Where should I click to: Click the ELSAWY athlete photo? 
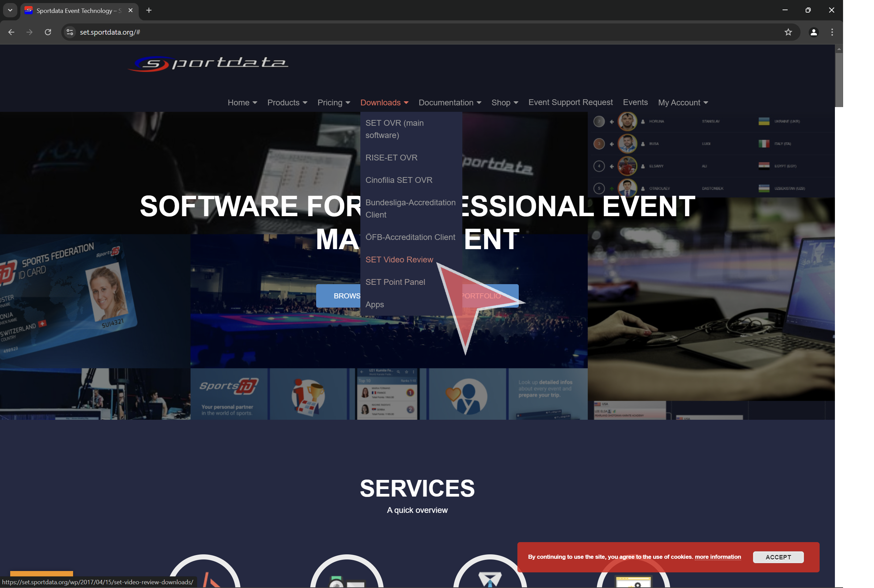[627, 166]
